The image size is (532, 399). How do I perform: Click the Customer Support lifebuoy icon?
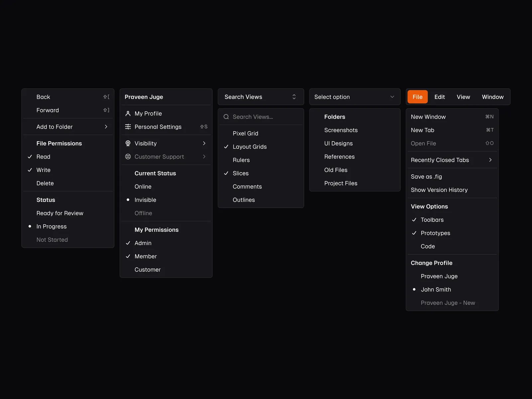pos(128,157)
